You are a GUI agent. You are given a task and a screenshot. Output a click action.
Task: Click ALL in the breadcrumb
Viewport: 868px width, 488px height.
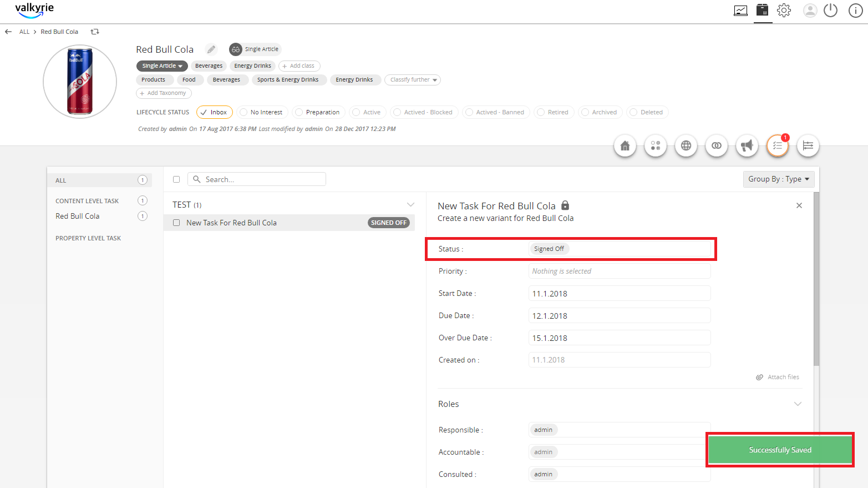coord(24,32)
